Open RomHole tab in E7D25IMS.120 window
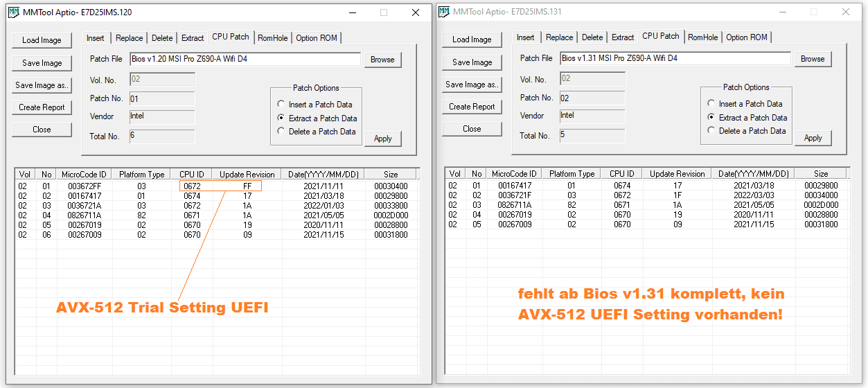This screenshot has width=868, height=388. pos(273,38)
